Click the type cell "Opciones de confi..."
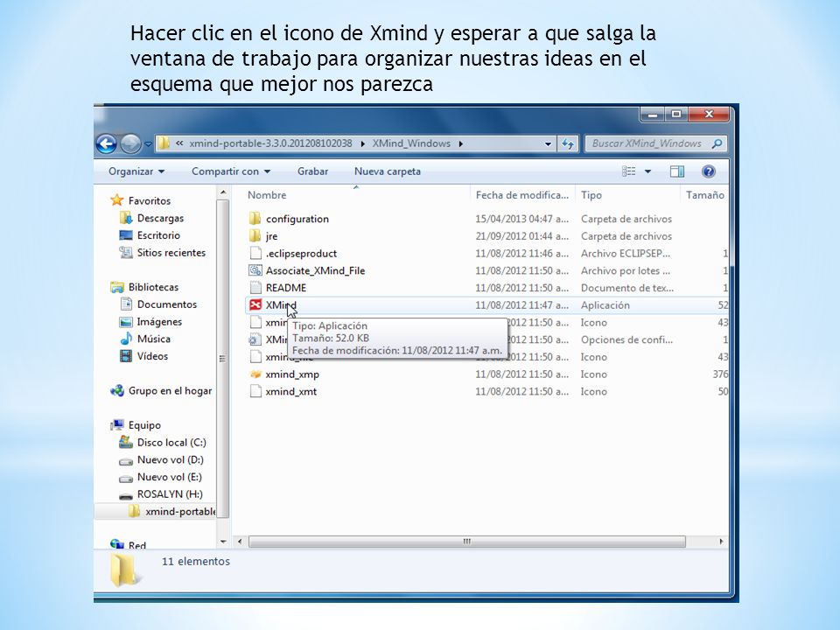Screen dimensions: 840x630 point(626,339)
